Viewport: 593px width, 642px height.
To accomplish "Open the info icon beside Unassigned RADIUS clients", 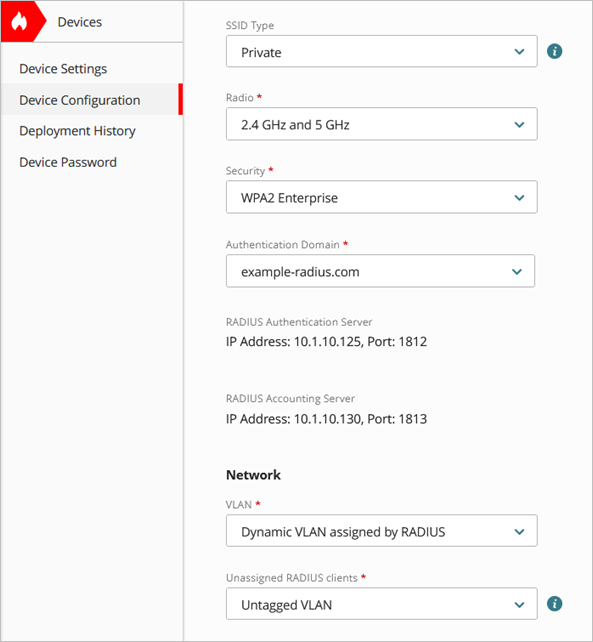I will point(555,604).
